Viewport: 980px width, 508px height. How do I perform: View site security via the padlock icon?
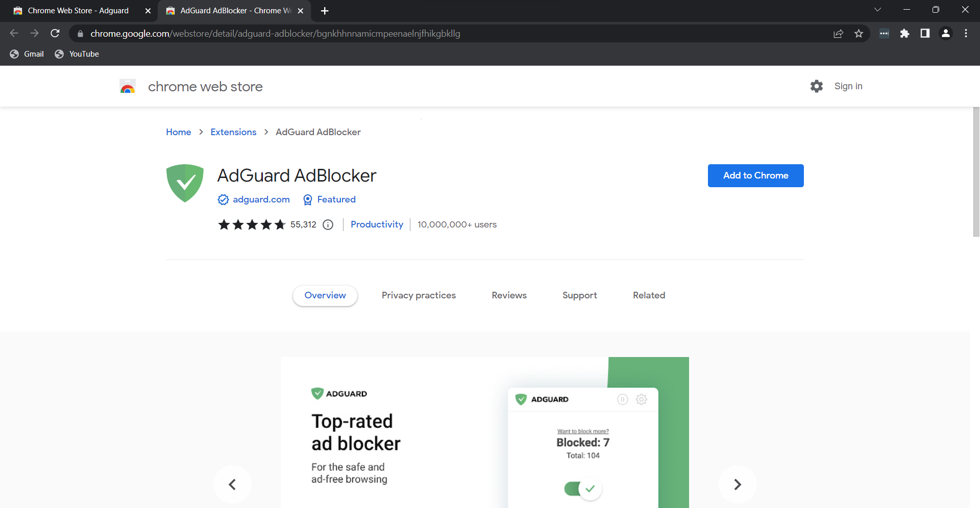80,33
